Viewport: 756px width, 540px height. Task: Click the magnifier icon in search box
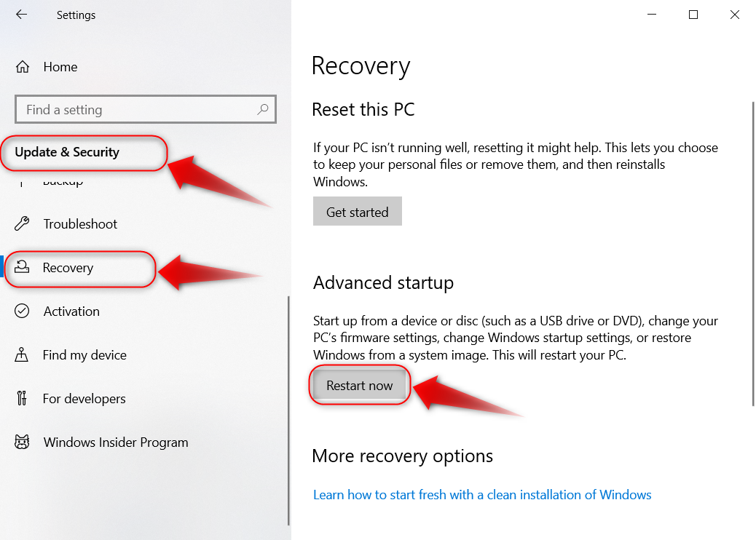[263, 110]
